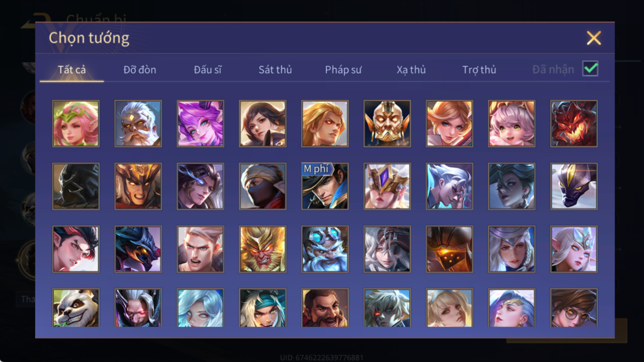Filter heroes by Xạ thủ

[x=411, y=70]
